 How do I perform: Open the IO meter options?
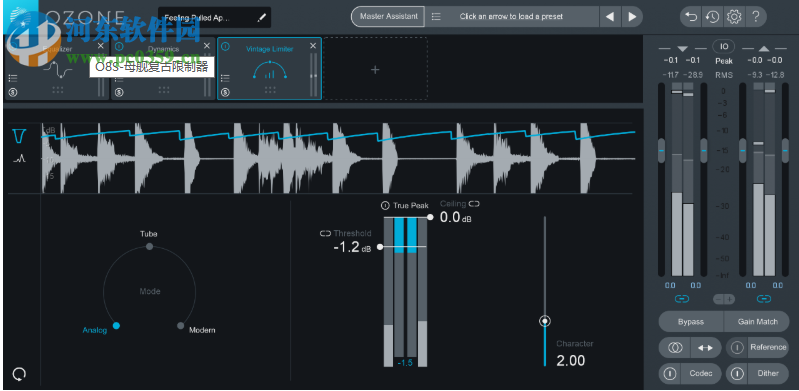[x=724, y=46]
